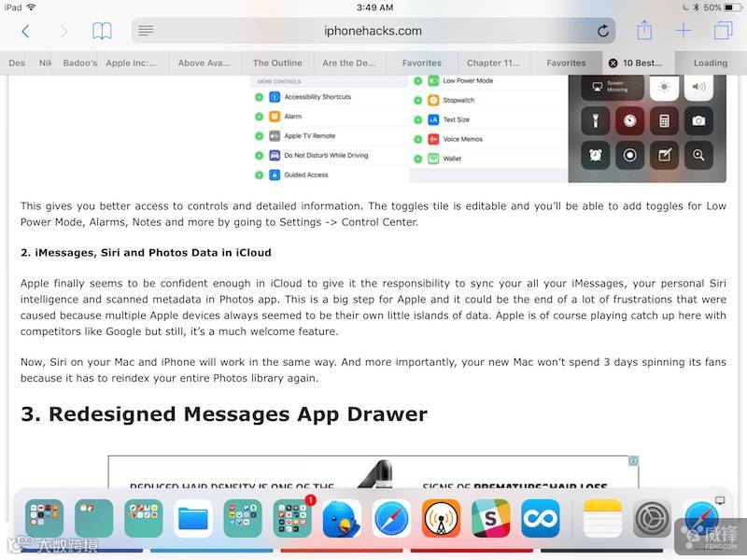The width and height of the screenshot is (747, 560).
Task: Tap green plus next to Guided Access
Action: click(260, 175)
